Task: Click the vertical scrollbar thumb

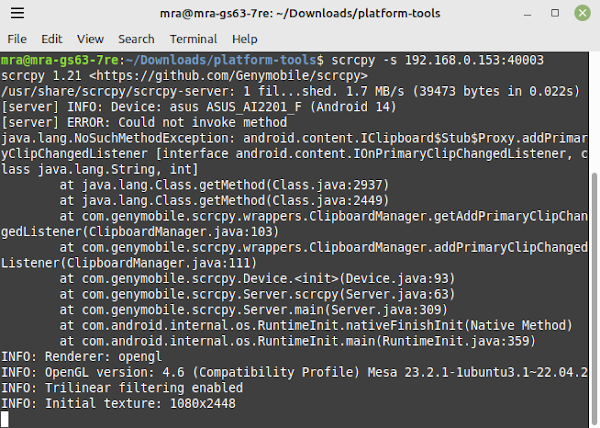Action: (594, 300)
